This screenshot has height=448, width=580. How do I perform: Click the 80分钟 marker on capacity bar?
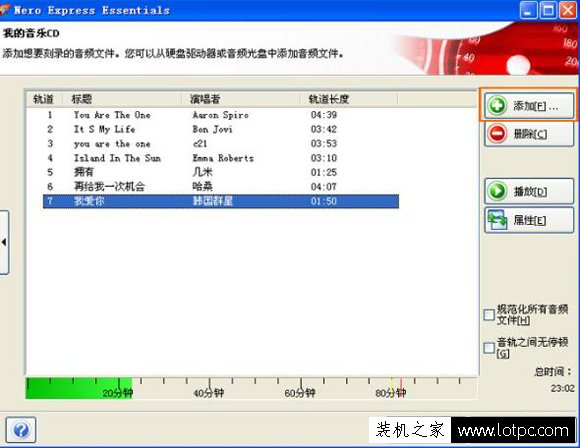391,393
